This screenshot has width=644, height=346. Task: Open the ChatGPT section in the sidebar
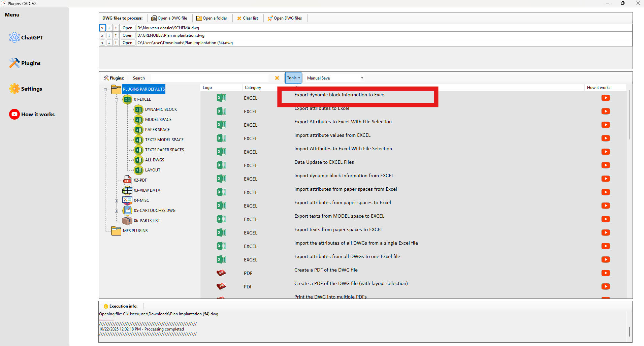(x=14, y=37)
